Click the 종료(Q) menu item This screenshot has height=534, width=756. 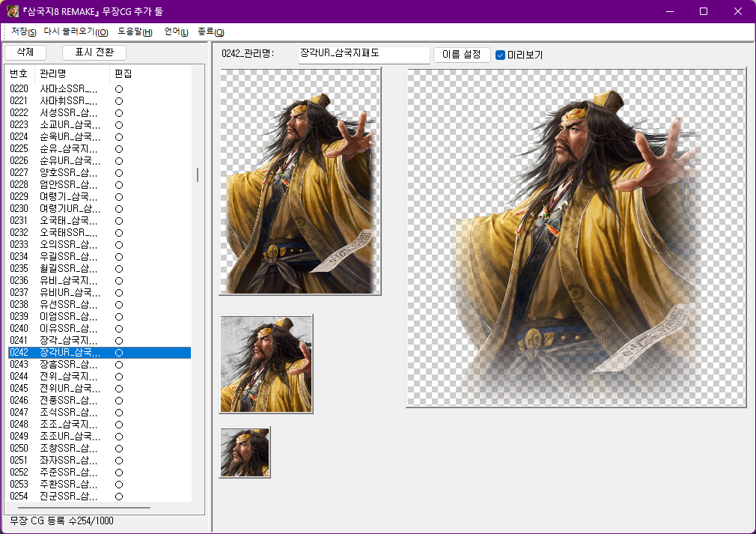click(210, 32)
